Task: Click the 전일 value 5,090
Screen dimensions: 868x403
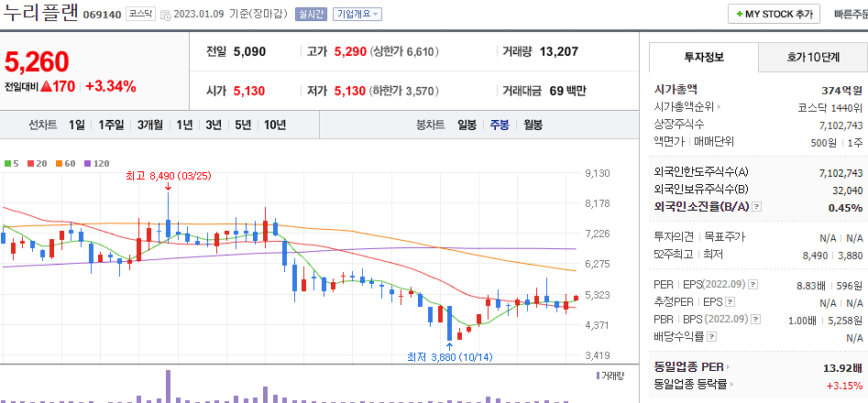Action: (249, 52)
